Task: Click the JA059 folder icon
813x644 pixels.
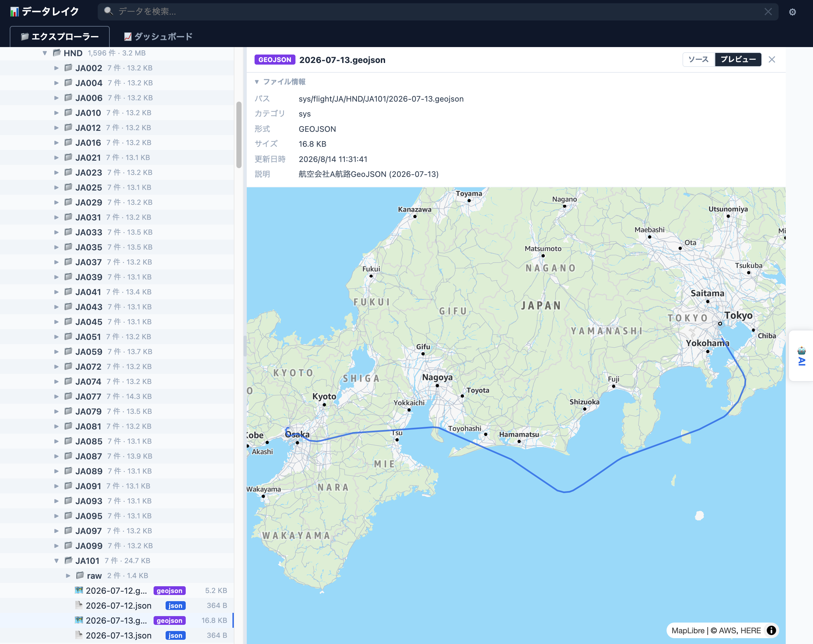Action: (x=68, y=352)
